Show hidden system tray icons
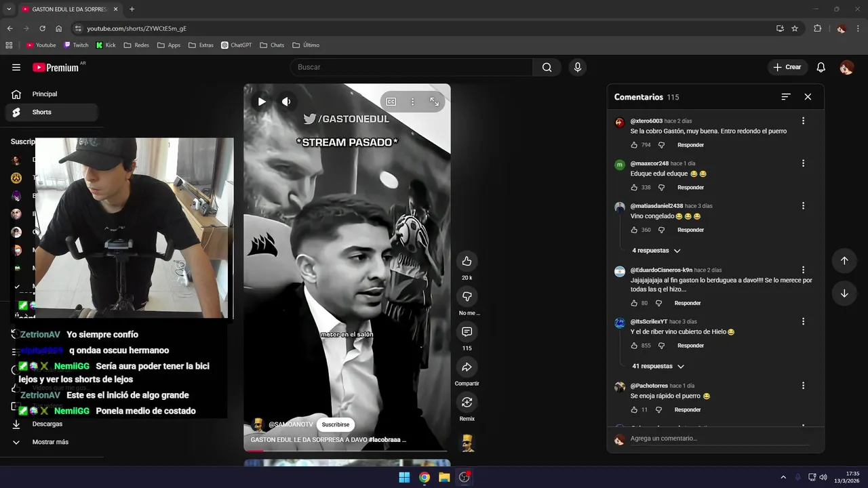 (x=783, y=477)
